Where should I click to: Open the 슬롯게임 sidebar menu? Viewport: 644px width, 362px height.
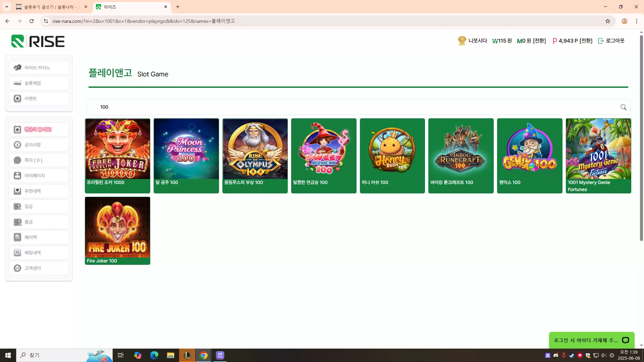[x=39, y=83]
